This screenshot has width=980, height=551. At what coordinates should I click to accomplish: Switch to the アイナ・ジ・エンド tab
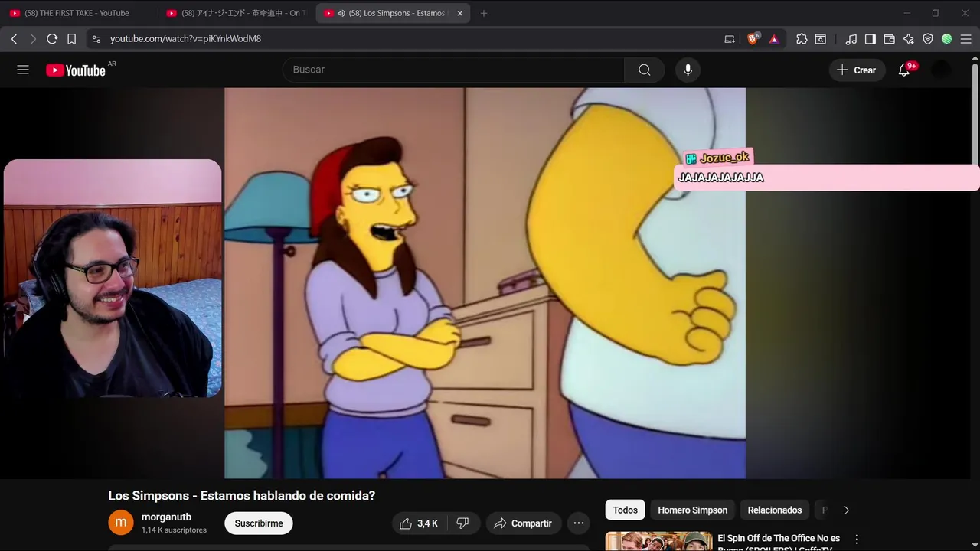tap(235, 13)
